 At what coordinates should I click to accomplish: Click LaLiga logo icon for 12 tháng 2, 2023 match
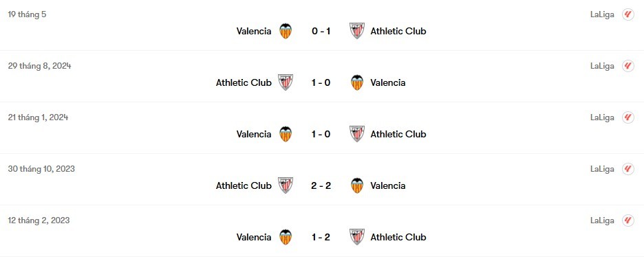tap(627, 220)
